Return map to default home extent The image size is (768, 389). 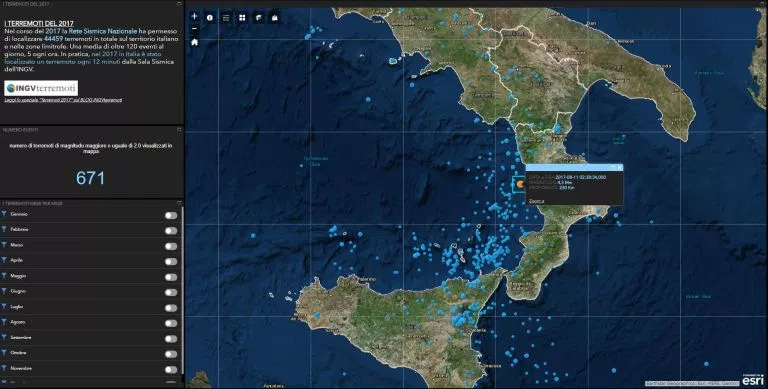click(x=194, y=43)
